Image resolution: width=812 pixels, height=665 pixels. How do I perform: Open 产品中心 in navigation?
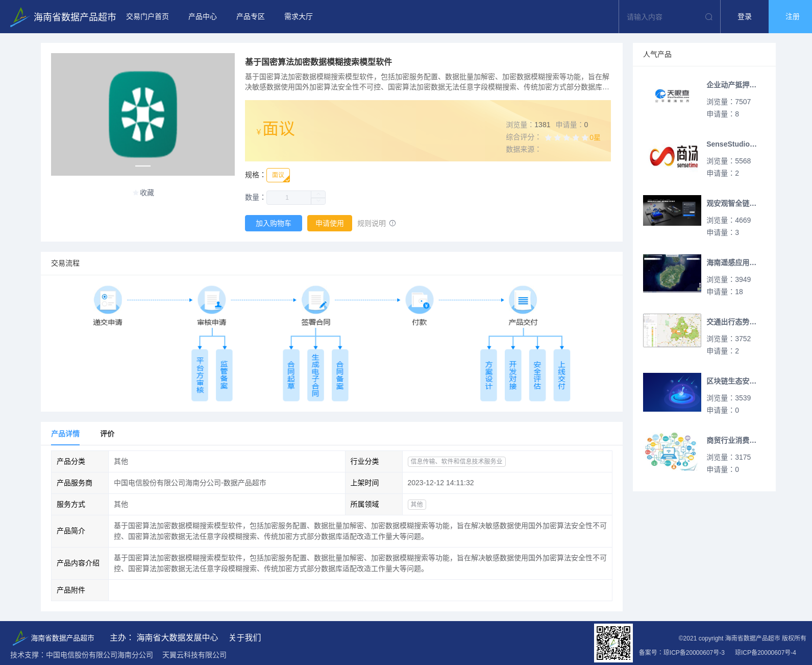point(203,17)
